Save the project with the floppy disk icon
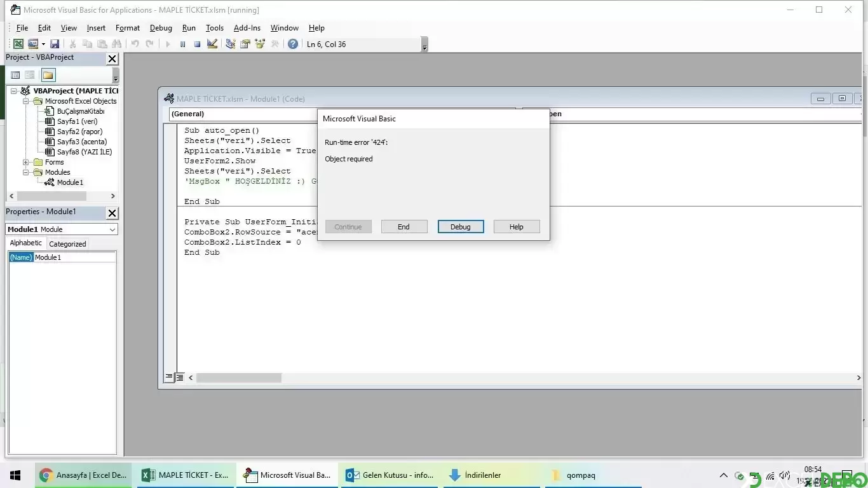The width and height of the screenshot is (868, 488). [x=55, y=44]
